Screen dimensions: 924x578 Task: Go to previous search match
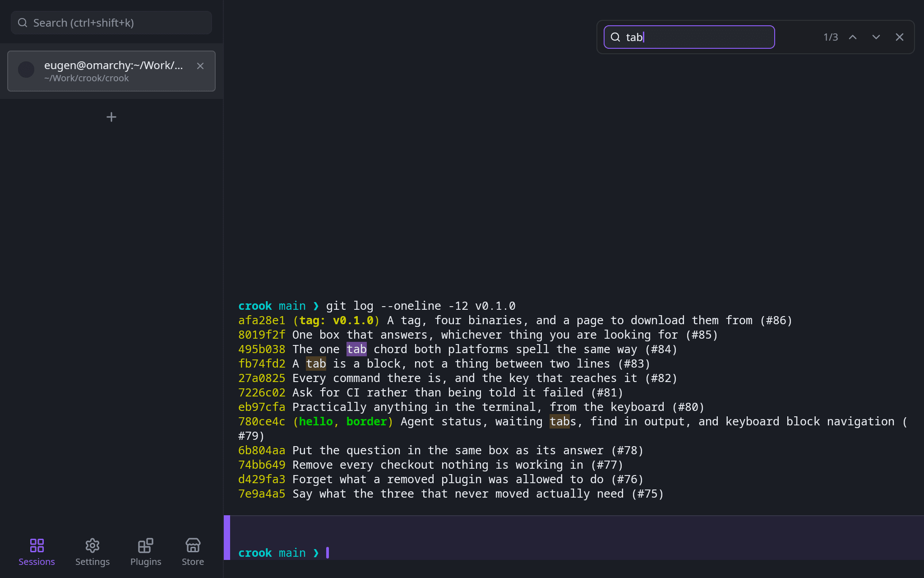(x=853, y=37)
